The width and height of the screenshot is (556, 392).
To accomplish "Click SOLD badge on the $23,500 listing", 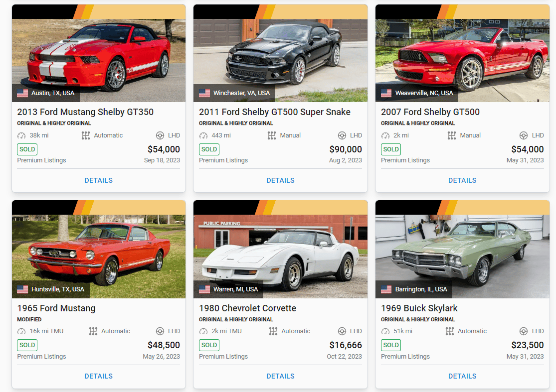I will (391, 345).
